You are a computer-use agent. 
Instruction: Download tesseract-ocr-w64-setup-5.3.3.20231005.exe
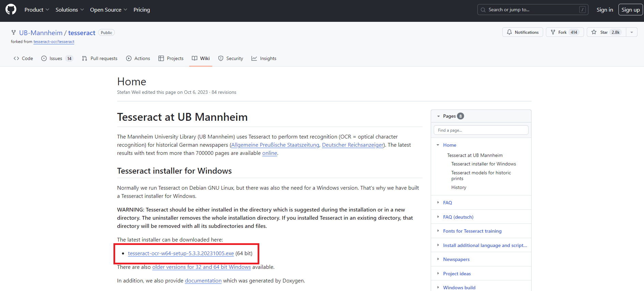[x=181, y=253]
